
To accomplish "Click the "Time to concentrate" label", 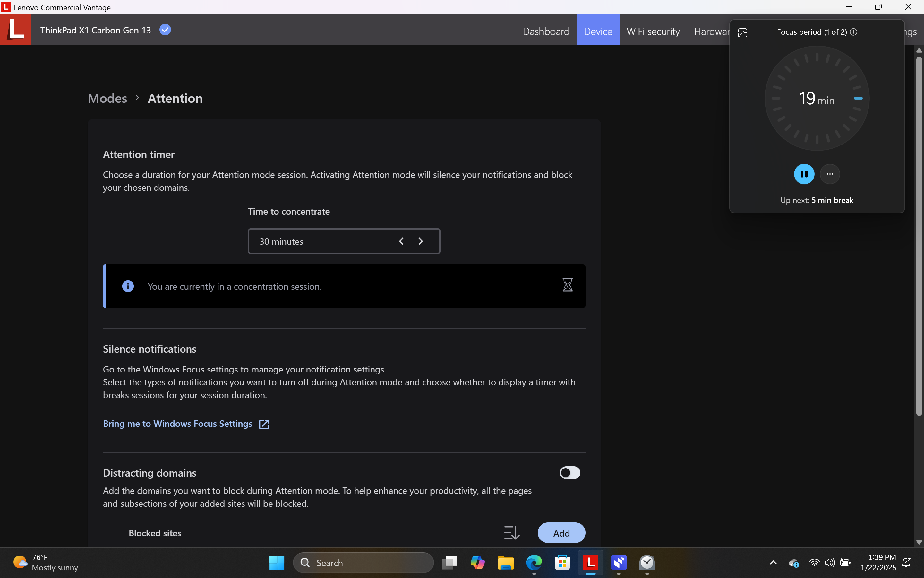I will pos(289,211).
